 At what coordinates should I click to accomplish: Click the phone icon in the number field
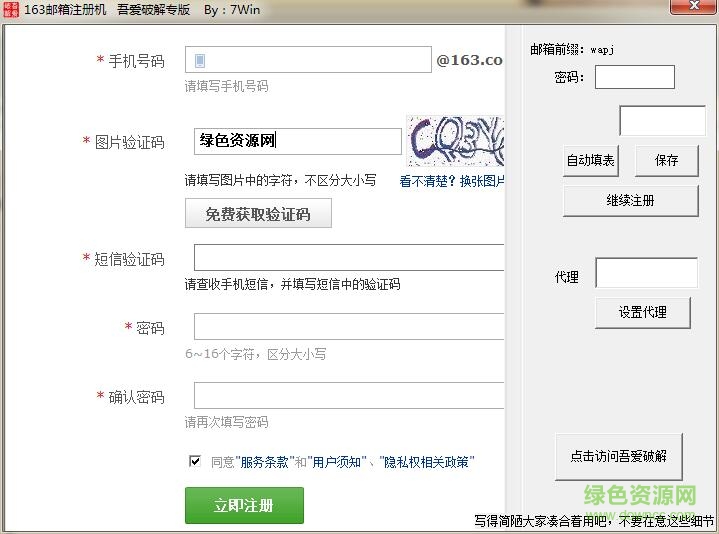[199, 61]
